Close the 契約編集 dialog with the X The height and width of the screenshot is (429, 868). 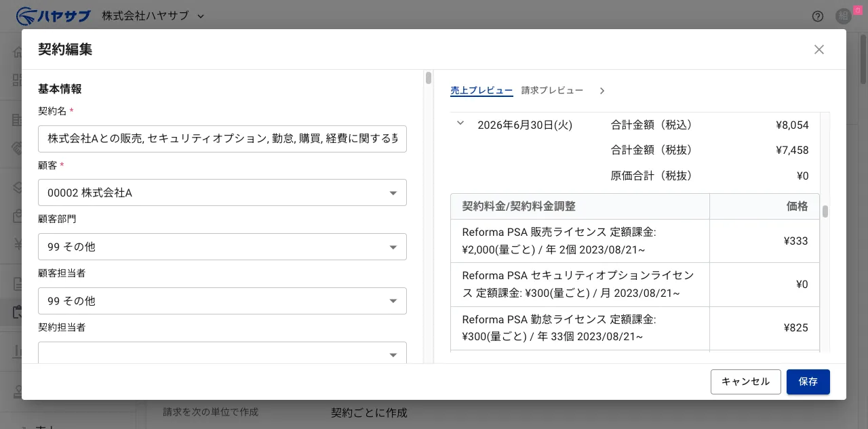819,49
